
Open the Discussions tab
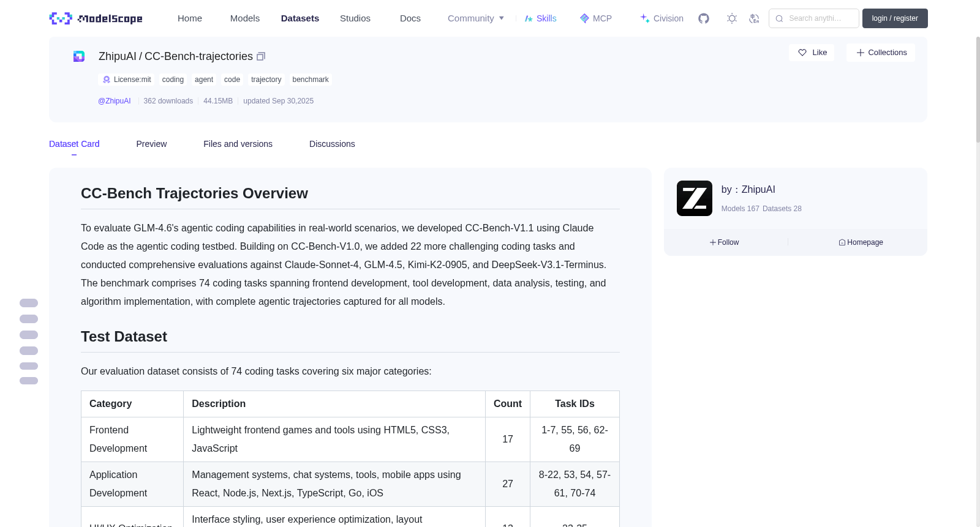332,144
